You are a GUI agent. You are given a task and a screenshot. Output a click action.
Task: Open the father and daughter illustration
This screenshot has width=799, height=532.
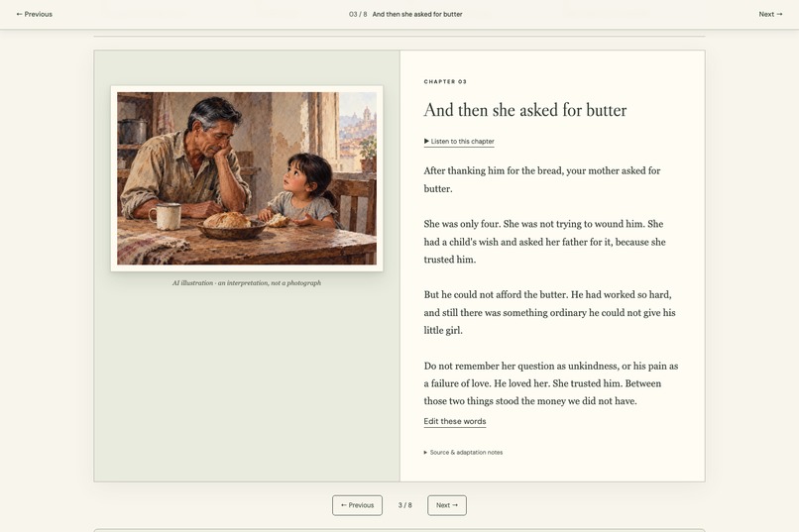[x=247, y=178]
